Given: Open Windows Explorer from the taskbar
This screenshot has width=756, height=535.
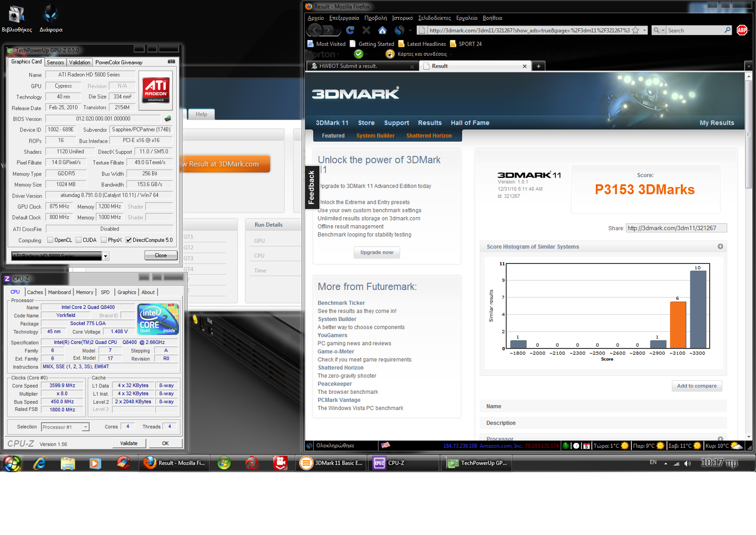Looking at the screenshot, I should coord(68,463).
